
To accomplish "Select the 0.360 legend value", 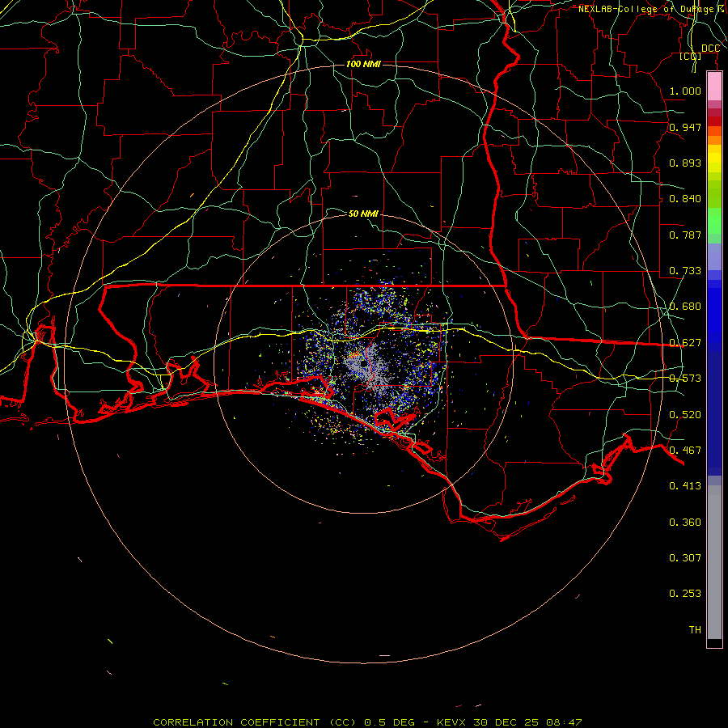I will pyautogui.click(x=685, y=523).
